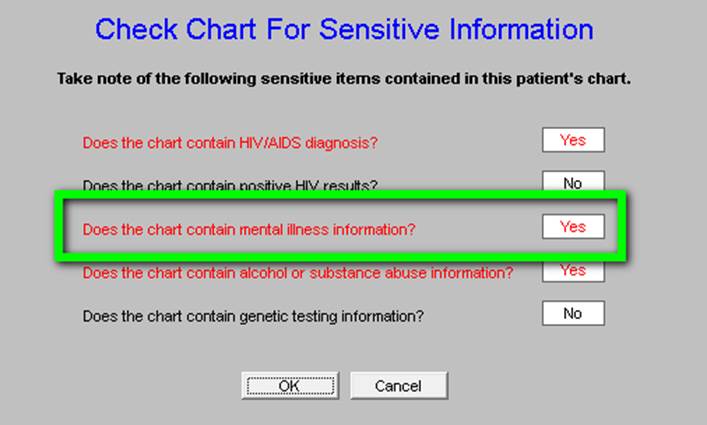The image size is (707, 425).
Task: Click the bold Take note instruction line
Action: pyautogui.click(x=344, y=79)
